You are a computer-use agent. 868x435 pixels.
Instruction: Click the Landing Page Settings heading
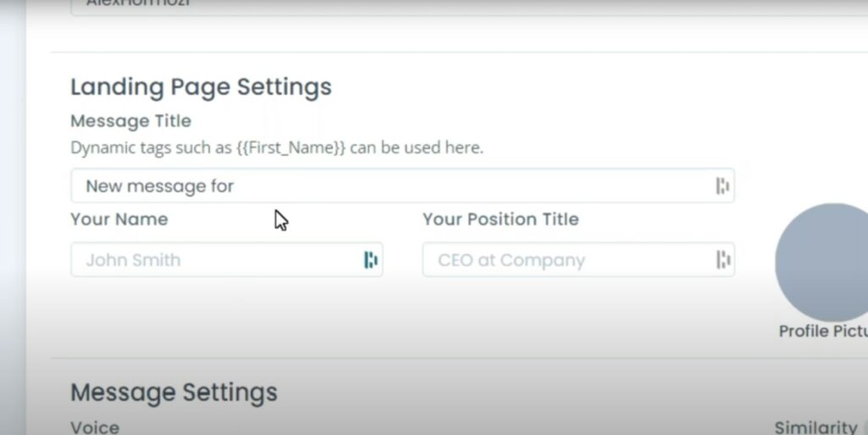click(201, 87)
